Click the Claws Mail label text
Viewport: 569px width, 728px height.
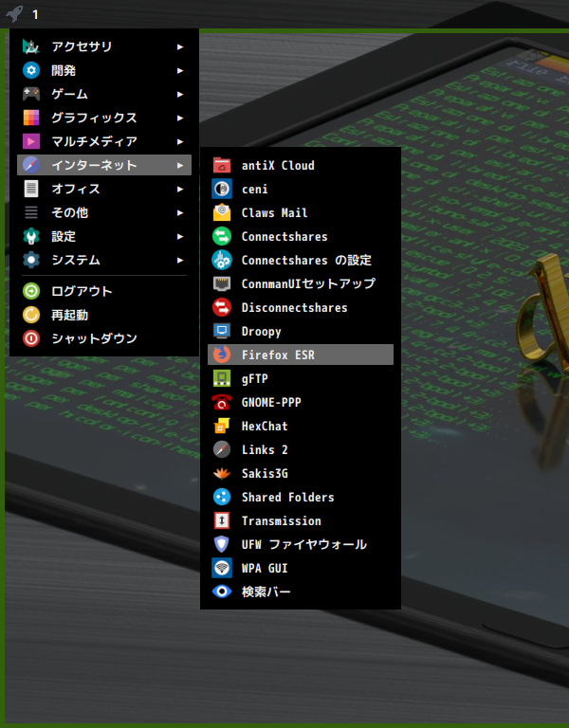tap(274, 212)
